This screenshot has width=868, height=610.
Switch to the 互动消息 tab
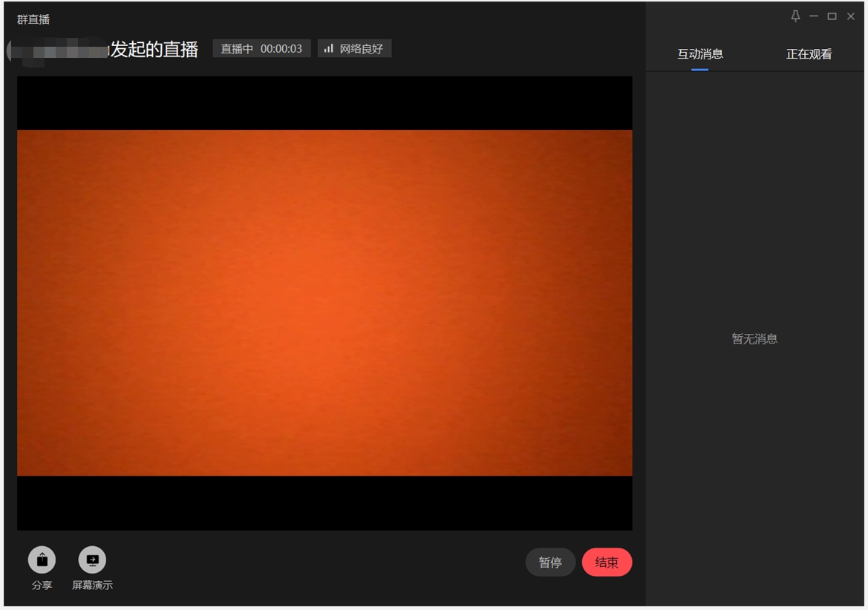(699, 54)
